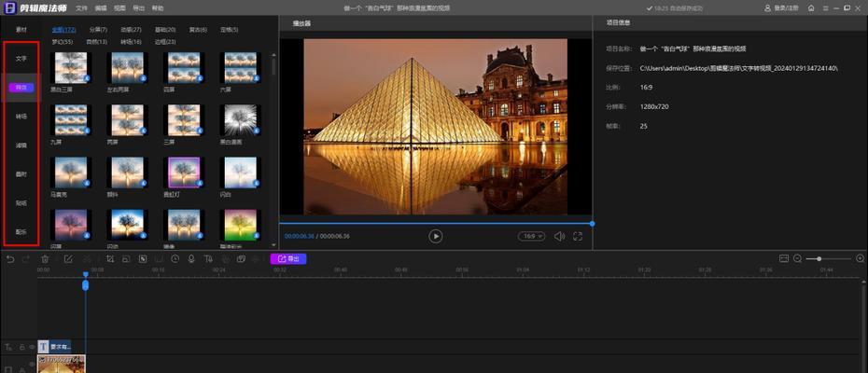This screenshot has width=868, height=373.
Task: Click the purple 导出 export button
Action: (287, 258)
